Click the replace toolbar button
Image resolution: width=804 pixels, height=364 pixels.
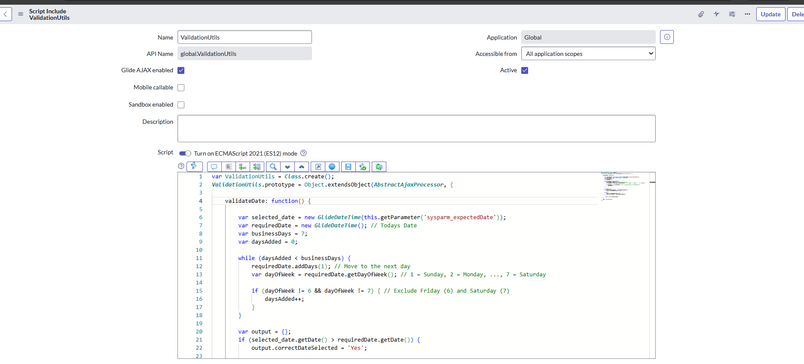click(x=243, y=166)
